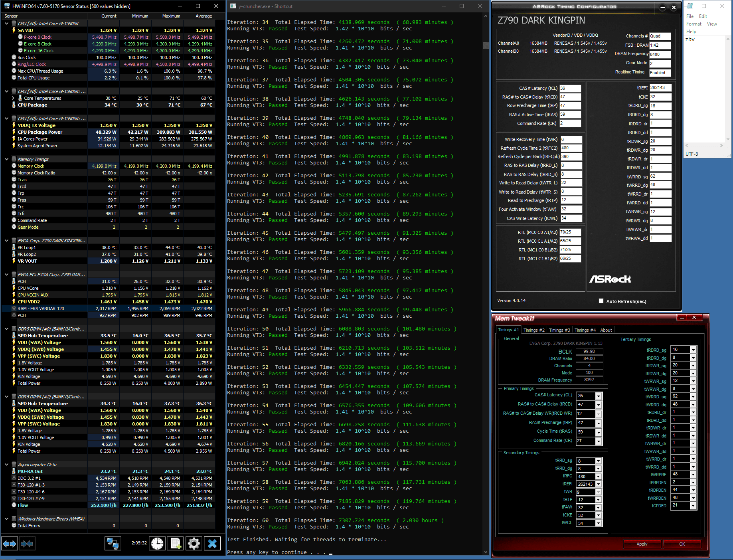Click HWiNFO expand columns double-arrow icon
The width and height of the screenshot is (733, 560).
tap(10, 543)
